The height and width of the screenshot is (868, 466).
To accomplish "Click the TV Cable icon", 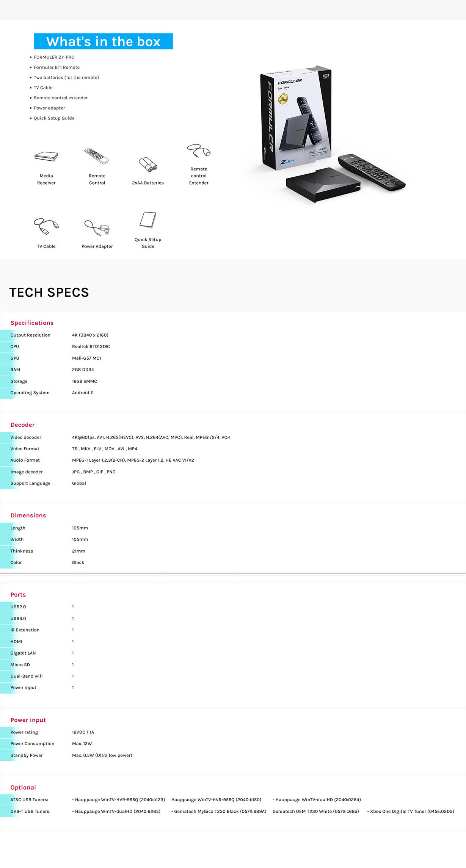I will pos(46,226).
